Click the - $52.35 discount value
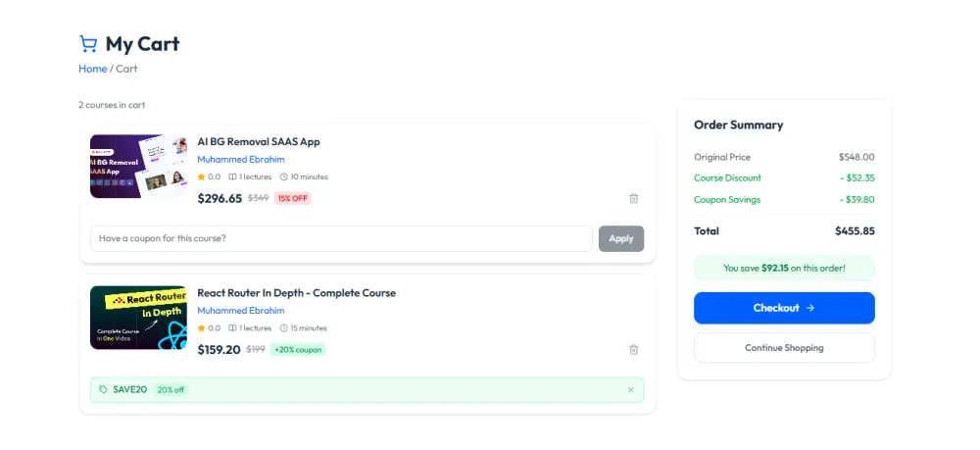 coord(857,178)
